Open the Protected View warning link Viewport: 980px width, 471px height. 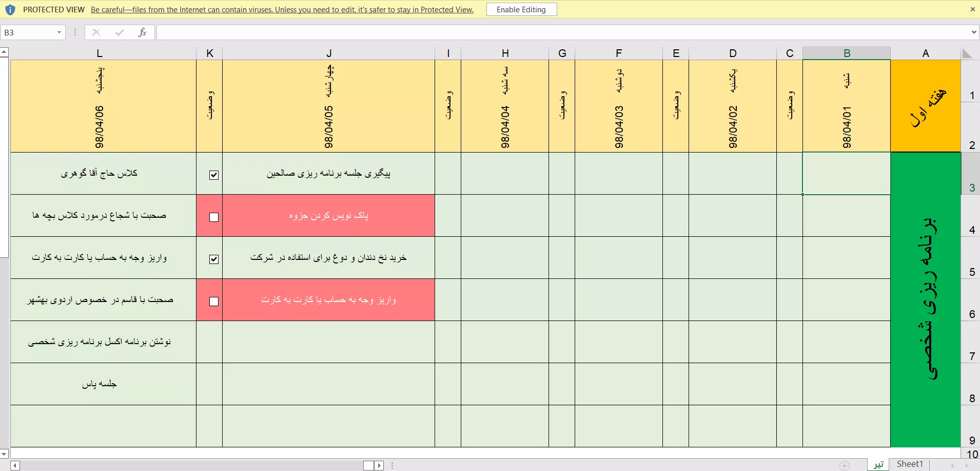click(x=282, y=10)
